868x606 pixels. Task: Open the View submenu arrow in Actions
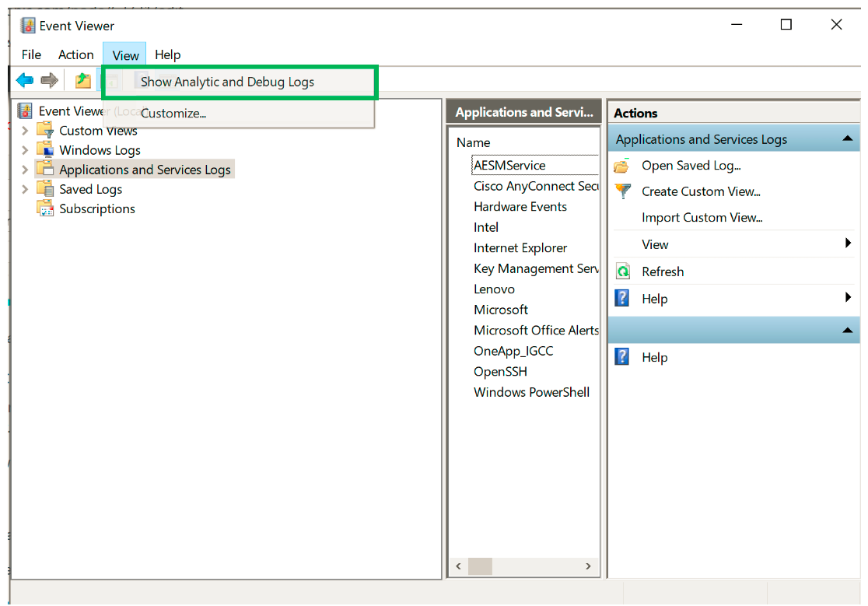(x=848, y=244)
